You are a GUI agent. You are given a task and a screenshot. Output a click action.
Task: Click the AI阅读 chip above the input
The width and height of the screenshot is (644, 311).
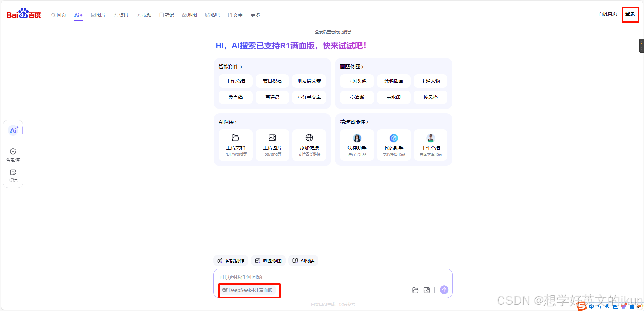coord(304,261)
